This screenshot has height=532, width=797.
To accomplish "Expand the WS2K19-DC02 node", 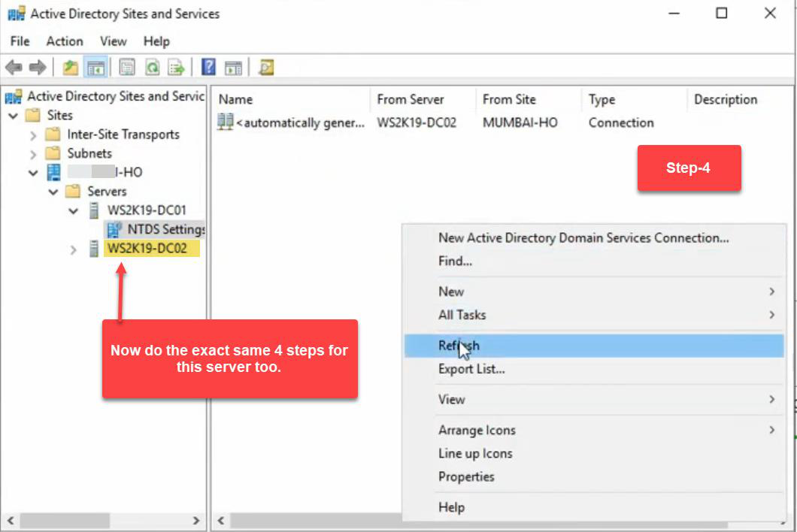I will 73,249.
